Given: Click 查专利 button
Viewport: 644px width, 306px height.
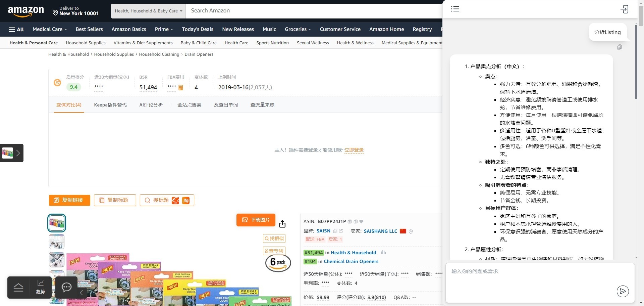Looking at the screenshot, I should click(x=274, y=251).
